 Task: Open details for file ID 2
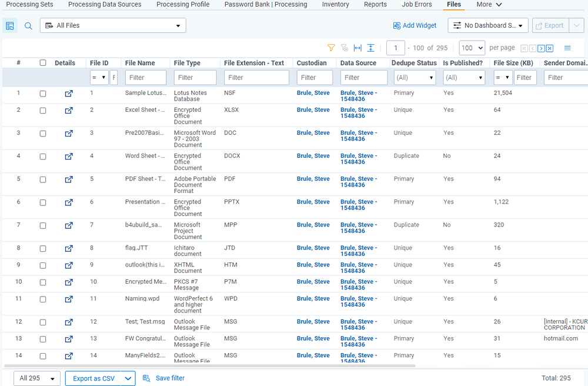coord(69,110)
